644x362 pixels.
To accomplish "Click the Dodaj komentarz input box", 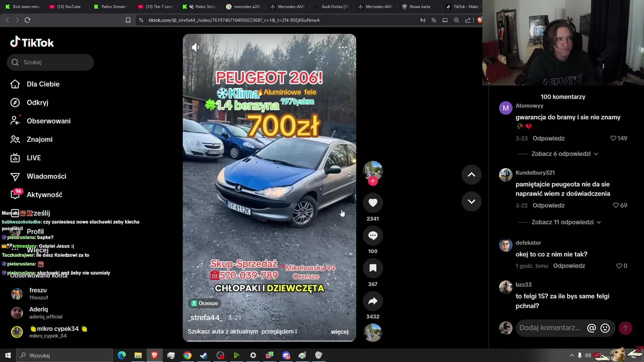I will tap(549, 328).
